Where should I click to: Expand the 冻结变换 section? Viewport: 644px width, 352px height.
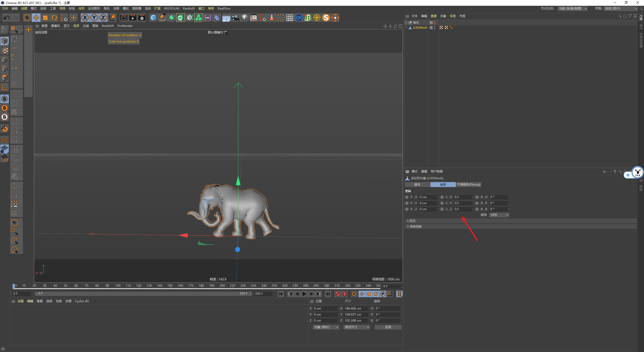[415, 227]
